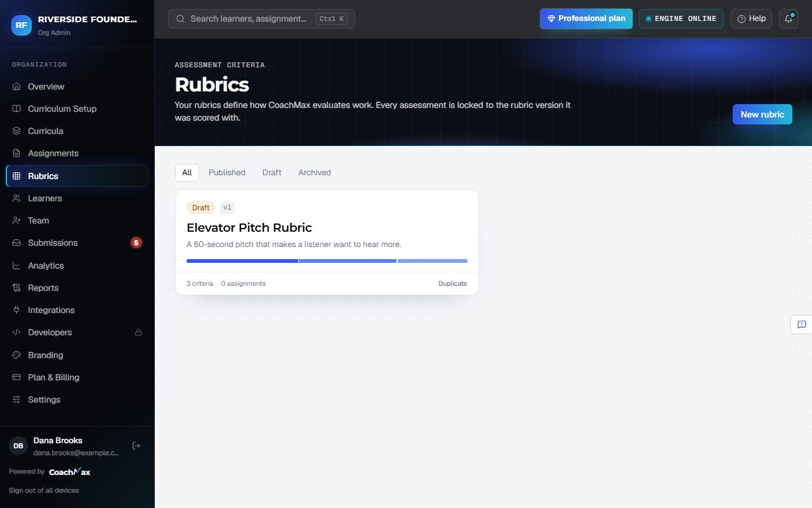
Task: Click the Analytics chart icon
Action: click(16, 265)
